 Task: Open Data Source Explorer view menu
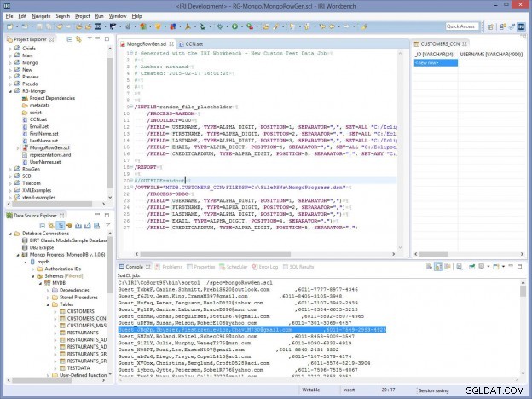coord(108,224)
